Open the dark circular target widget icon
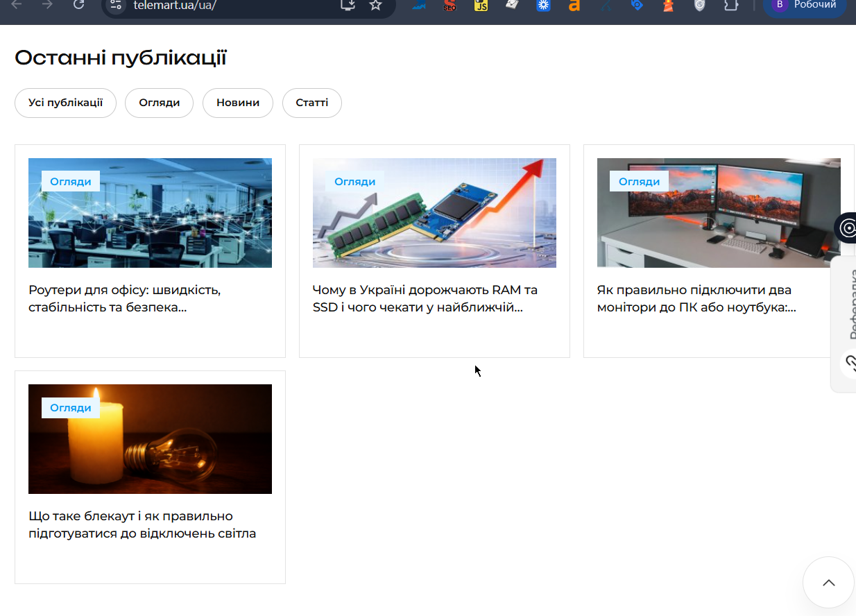This screenshot has height=616, width=856. [x=846, y=228]
